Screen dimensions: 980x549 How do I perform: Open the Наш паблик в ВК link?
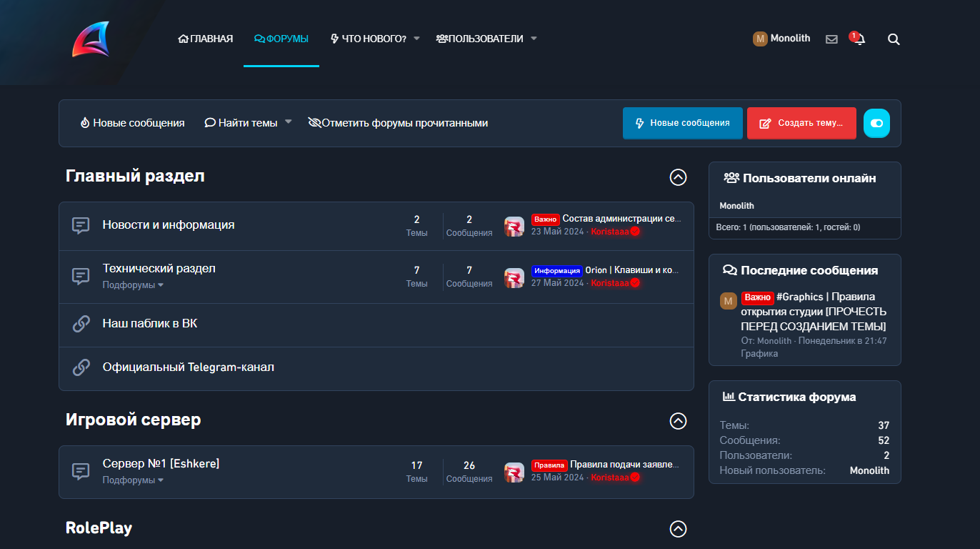click(150, 324)
